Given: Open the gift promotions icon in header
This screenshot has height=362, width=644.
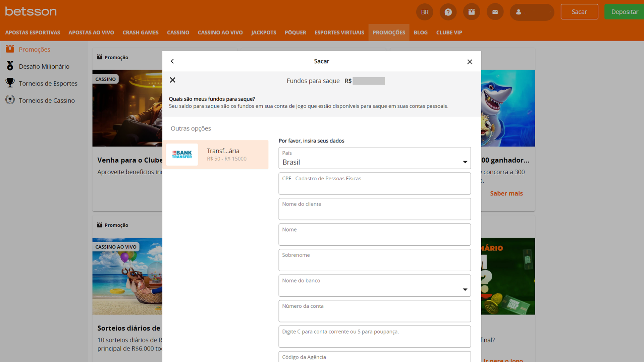Looking at the screenshot, I should point(472,12).
